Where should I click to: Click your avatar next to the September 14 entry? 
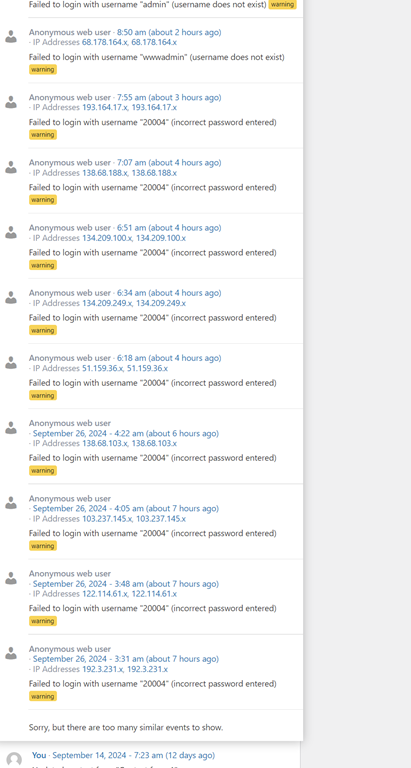(14, 760)
